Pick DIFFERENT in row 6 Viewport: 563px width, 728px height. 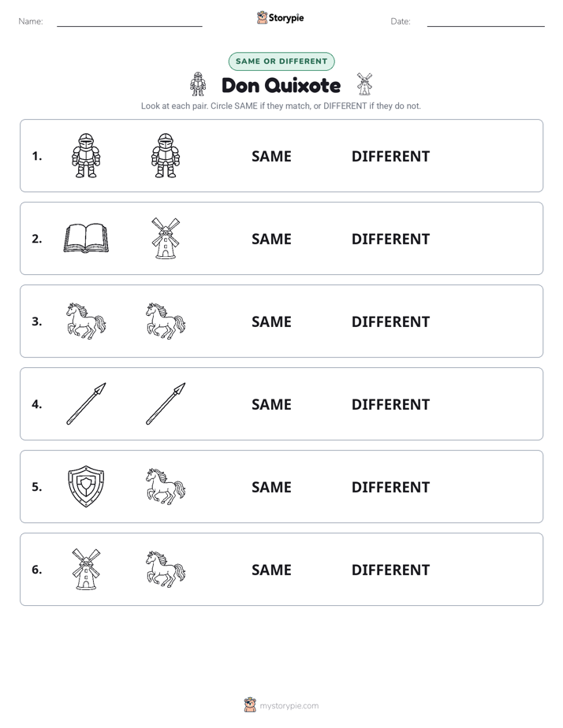pos(390,570)
